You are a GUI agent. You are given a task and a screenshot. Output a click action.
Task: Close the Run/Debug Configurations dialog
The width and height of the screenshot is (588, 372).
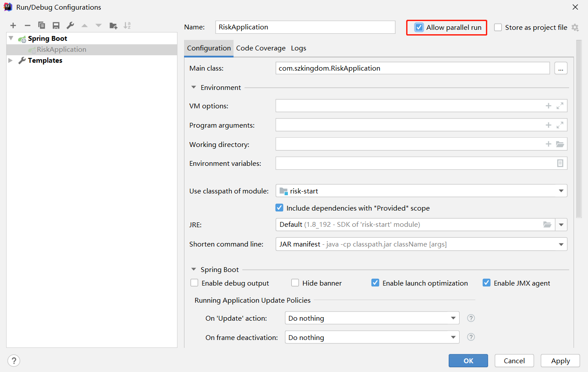pos(575,7)
